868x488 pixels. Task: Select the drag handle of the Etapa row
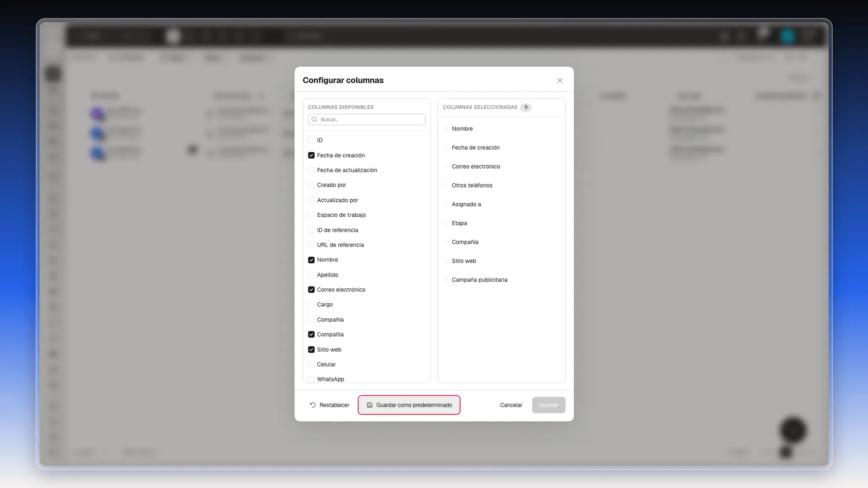click(446, 223)
